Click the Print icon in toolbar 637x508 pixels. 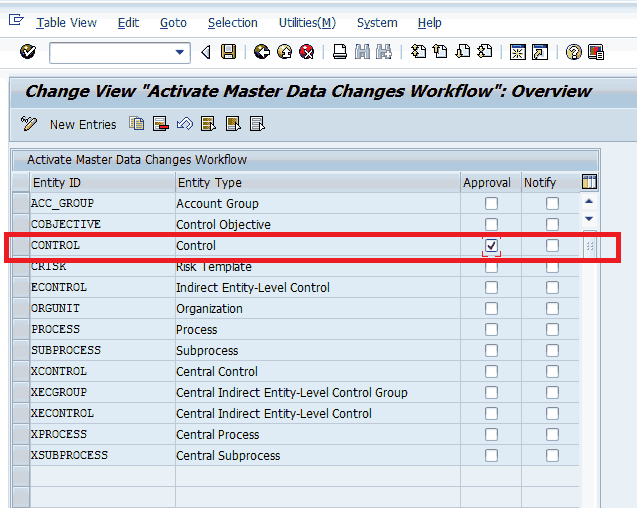pyautogui.click(x=340, y=52)
